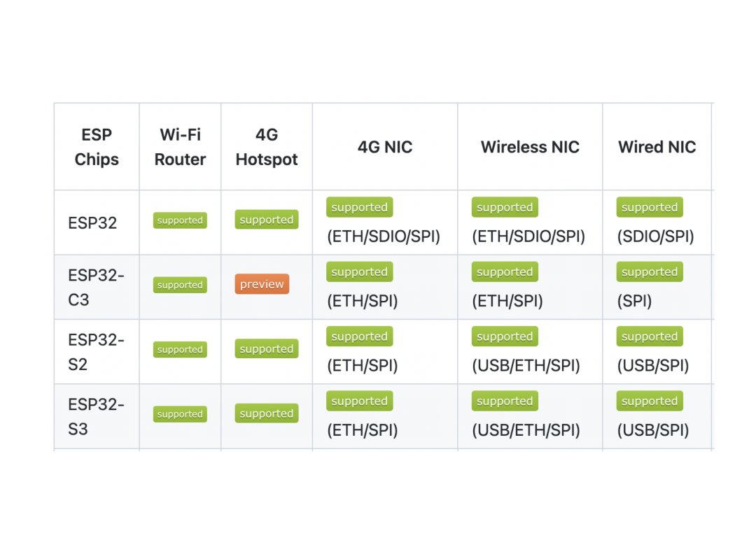This screenshot has height=545, width=756.
Task: Click the ESP32 Wired NIC supported badge
Action: [649, 207]
